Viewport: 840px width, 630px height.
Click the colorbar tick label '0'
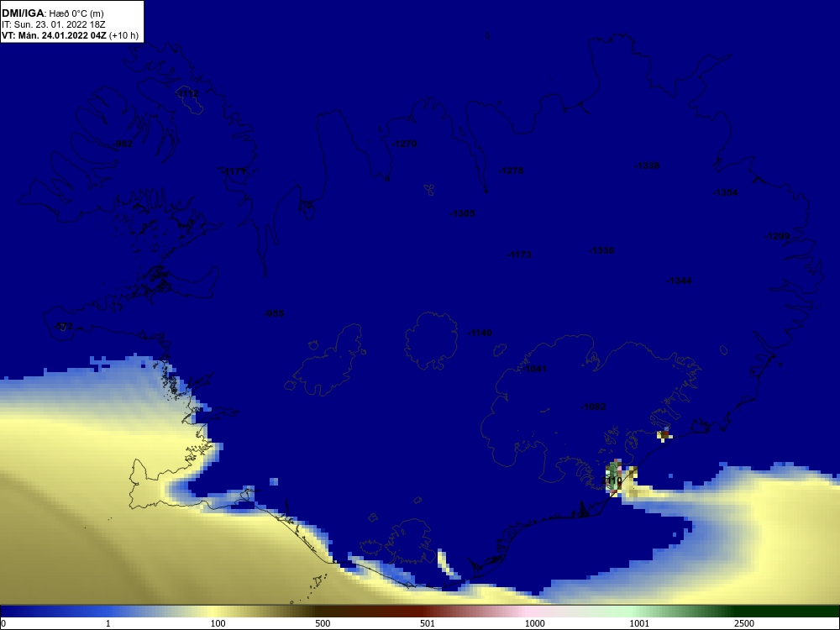coord(3,623)
